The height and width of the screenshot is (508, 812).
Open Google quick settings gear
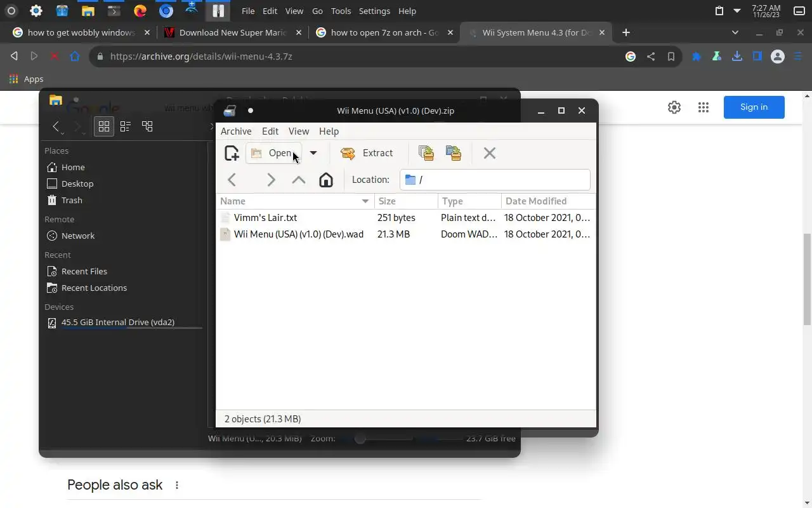tap(674, 107)
